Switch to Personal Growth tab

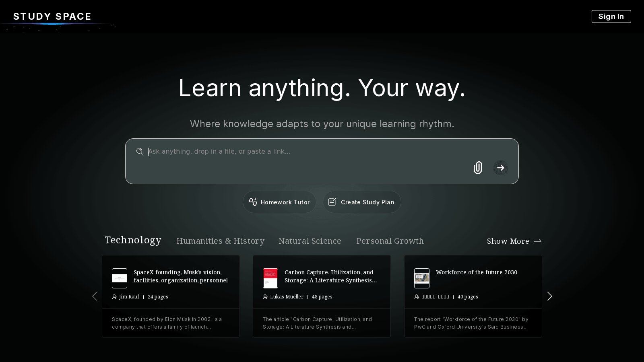click(x=390, y=241)
